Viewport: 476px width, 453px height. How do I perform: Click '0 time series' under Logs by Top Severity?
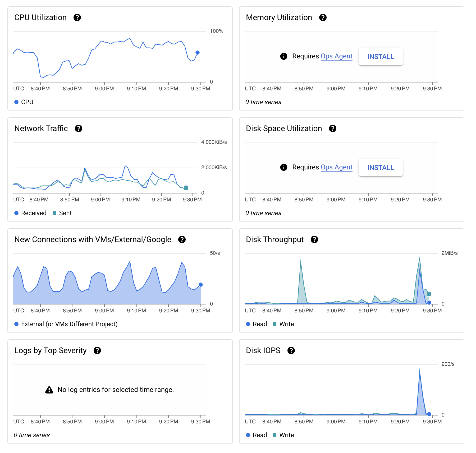pos(31,435)
